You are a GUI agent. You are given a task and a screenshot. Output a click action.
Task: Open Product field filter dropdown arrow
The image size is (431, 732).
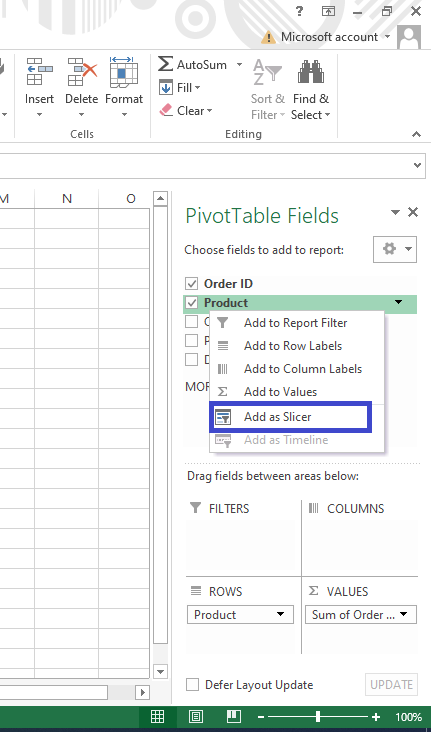[398, 303]
